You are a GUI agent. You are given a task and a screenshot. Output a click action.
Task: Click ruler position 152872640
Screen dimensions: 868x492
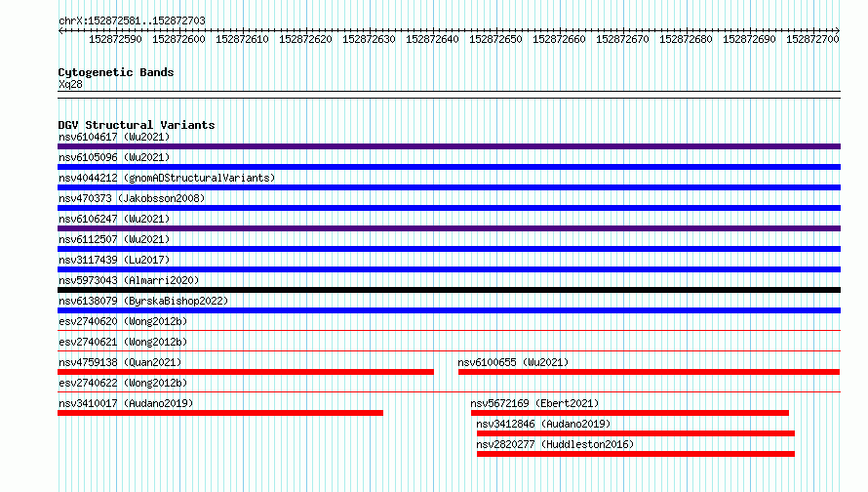(x=432, y=39)
